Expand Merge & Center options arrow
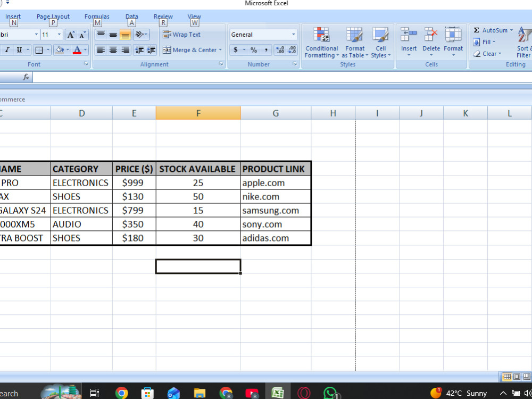Image resolution: width=532 pixels, height=399 pixels. click(x=220, y=50)
